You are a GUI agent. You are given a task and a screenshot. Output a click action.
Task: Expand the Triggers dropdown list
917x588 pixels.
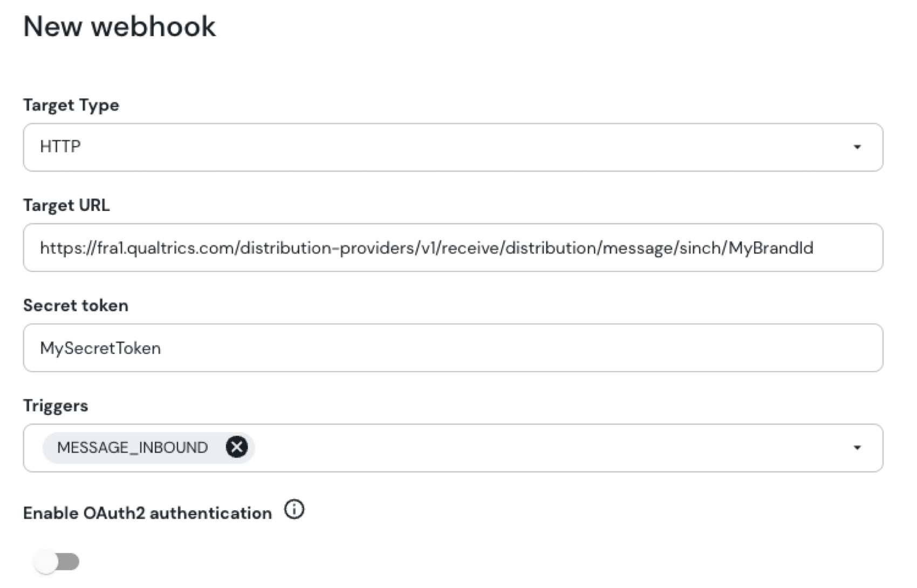pos(858,447)
